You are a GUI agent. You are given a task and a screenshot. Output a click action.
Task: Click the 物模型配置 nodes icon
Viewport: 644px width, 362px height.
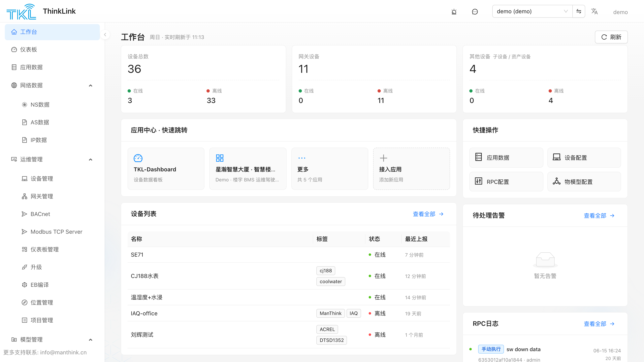click(x=556, y=181)
